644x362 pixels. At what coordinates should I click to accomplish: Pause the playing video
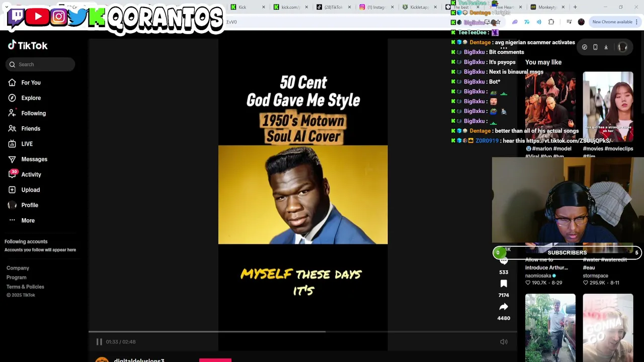coord(99,342)
